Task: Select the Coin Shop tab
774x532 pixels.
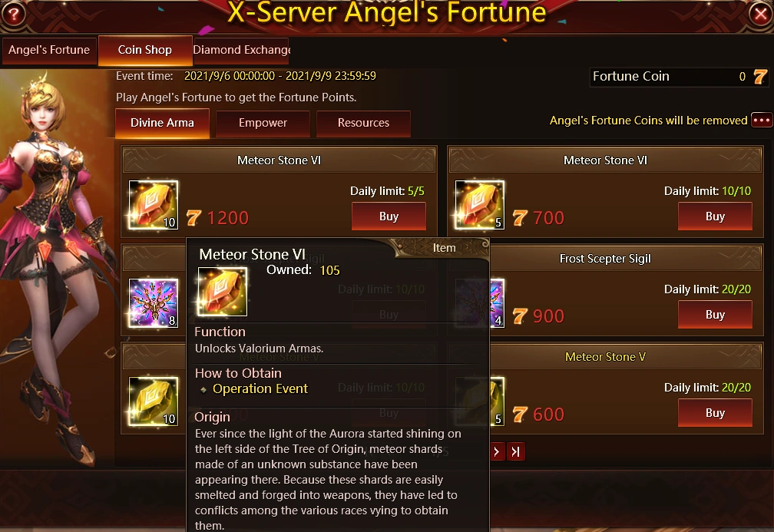Action: coord(145,51)
